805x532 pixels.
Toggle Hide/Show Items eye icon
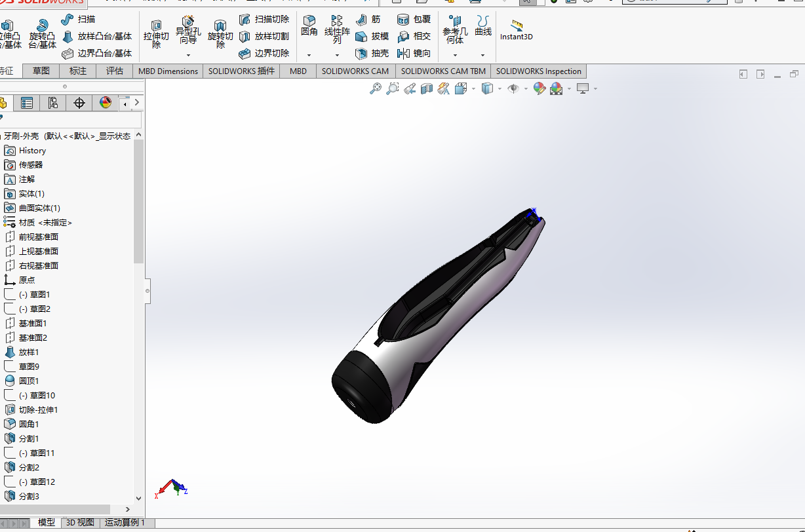[x=513, y=88]
